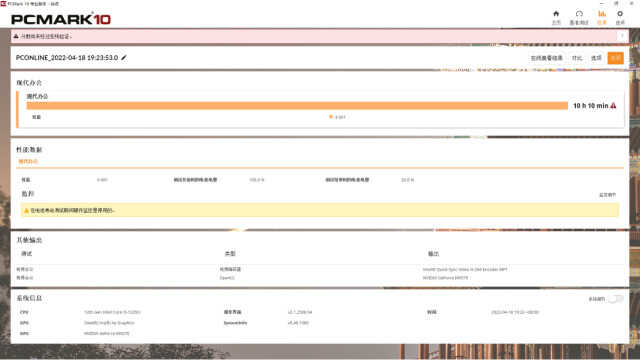Click the PCMark app icon in title bar
The height and width of the screenshot is (360, 640).
click(3, 4)
